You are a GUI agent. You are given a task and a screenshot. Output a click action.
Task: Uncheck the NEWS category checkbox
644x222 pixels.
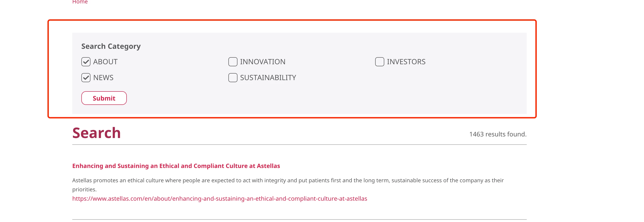[x=86, y=78]
